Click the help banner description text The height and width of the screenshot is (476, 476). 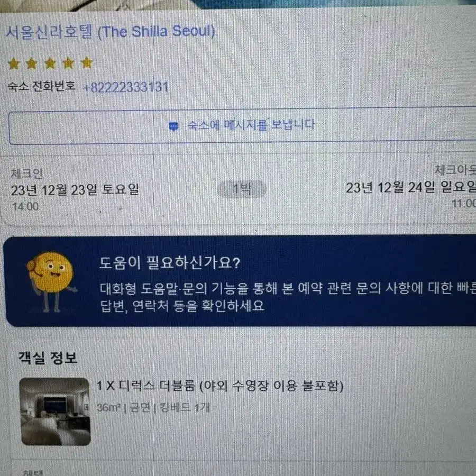288,297
